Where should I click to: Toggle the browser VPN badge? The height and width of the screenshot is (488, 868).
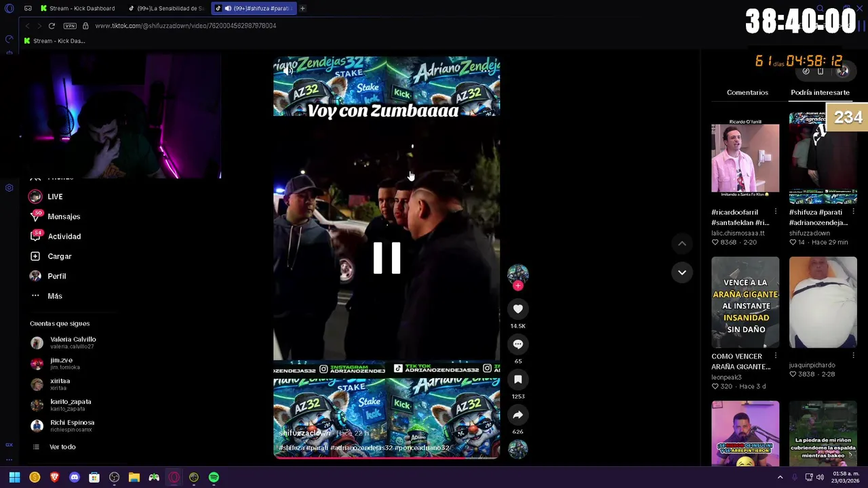click(70, 26)
